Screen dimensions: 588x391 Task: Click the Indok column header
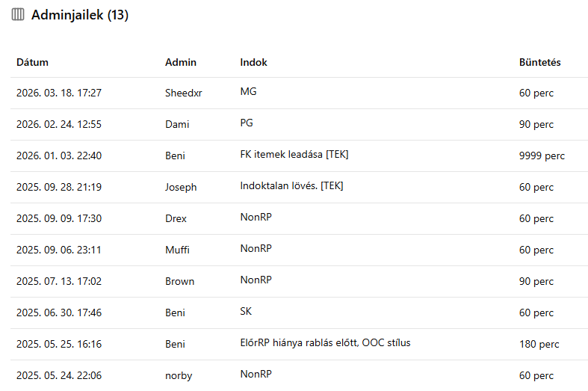253,63
